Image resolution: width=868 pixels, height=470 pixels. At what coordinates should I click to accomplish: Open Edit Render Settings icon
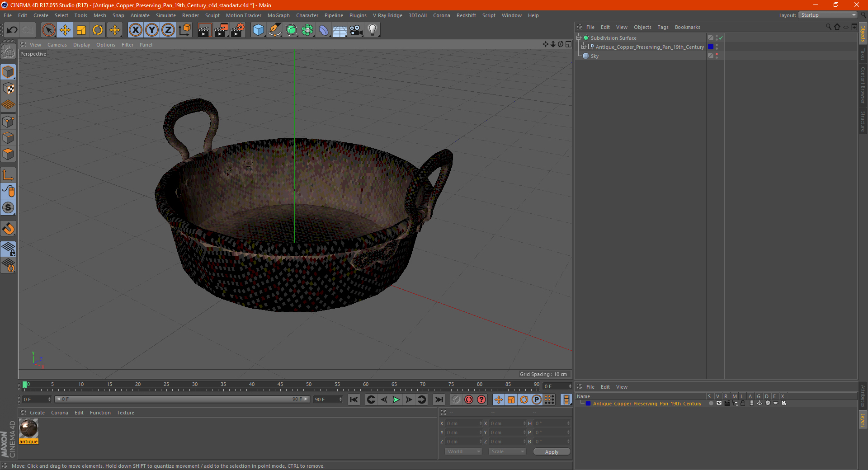coord(238,30)
